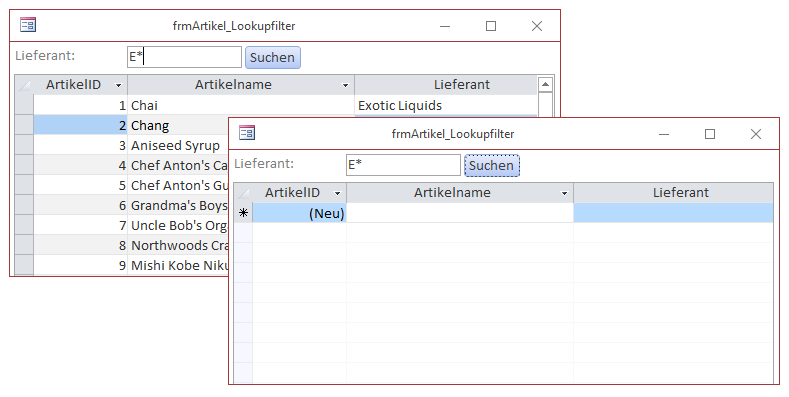Select the Grandma's Boys article cell
Screen dimensions: 789x397
(178, 205)
